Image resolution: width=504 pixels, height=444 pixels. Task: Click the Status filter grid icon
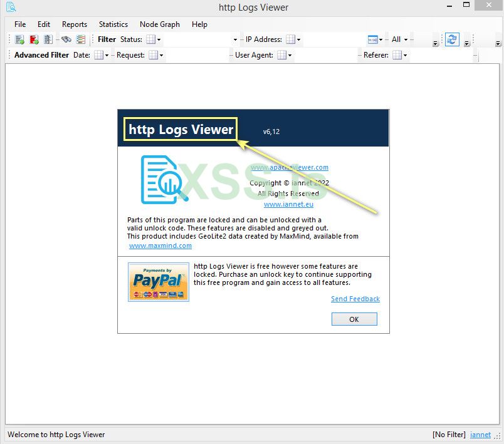pos(150,39)
